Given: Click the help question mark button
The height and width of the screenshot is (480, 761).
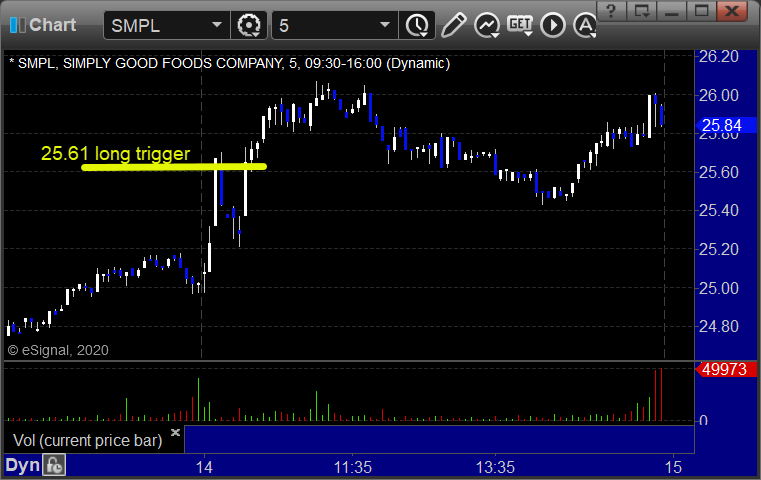Looking at the screenshot, I should 612,11.
